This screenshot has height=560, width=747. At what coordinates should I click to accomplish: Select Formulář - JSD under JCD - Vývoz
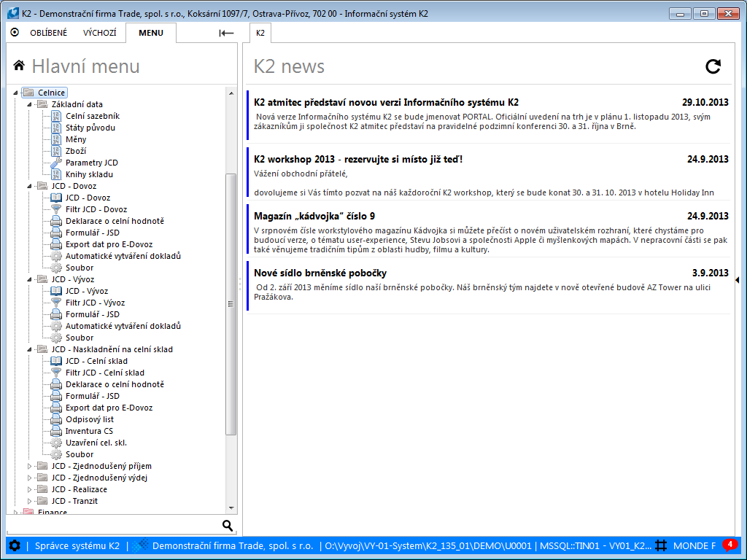[93, 314]
